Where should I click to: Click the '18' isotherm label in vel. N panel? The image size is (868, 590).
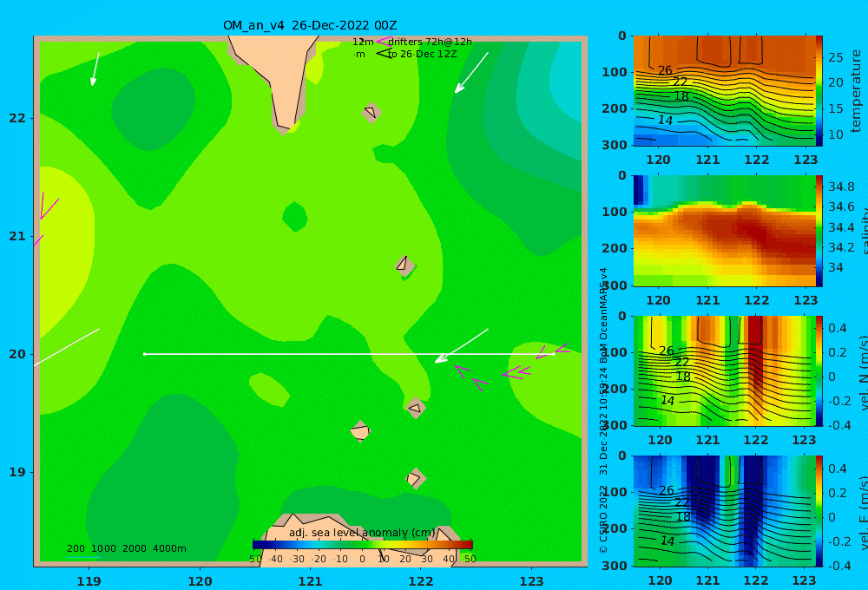point(684,377)
